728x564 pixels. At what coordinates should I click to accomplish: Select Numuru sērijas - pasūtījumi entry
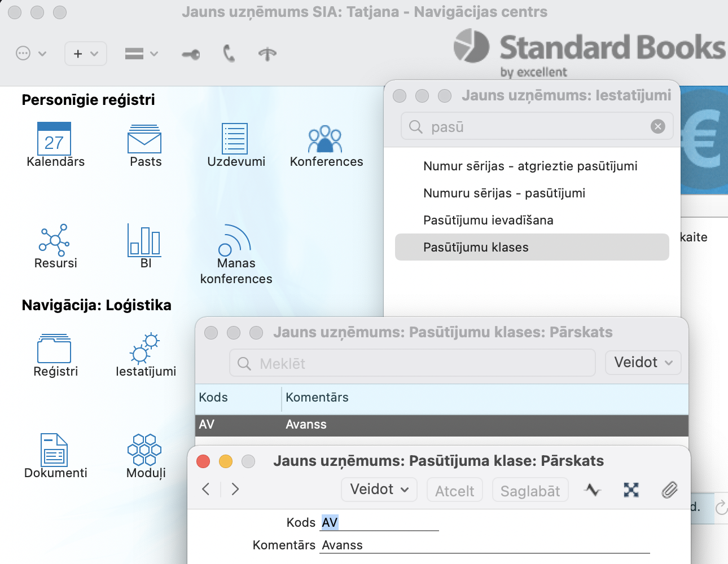[504, 193]
